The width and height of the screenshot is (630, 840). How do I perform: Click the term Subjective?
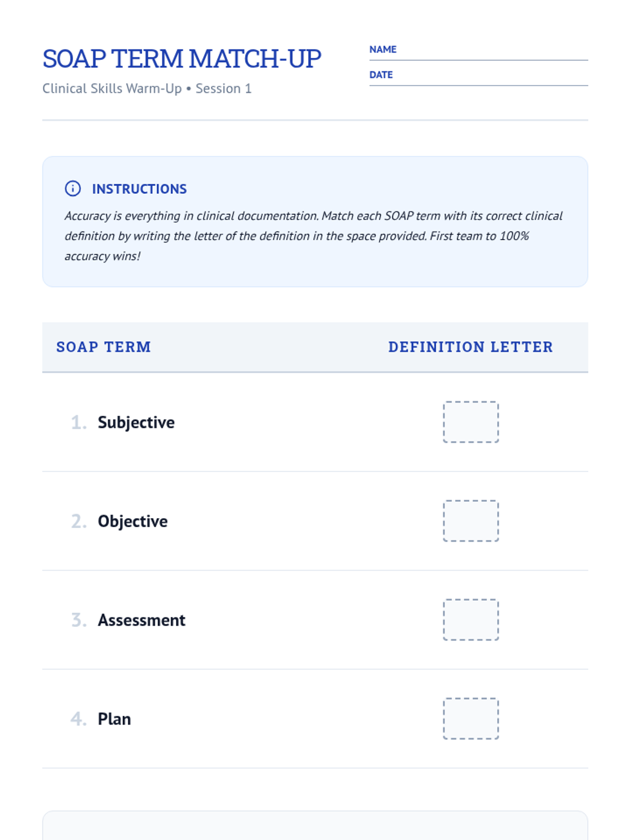(x=136, y=422)
